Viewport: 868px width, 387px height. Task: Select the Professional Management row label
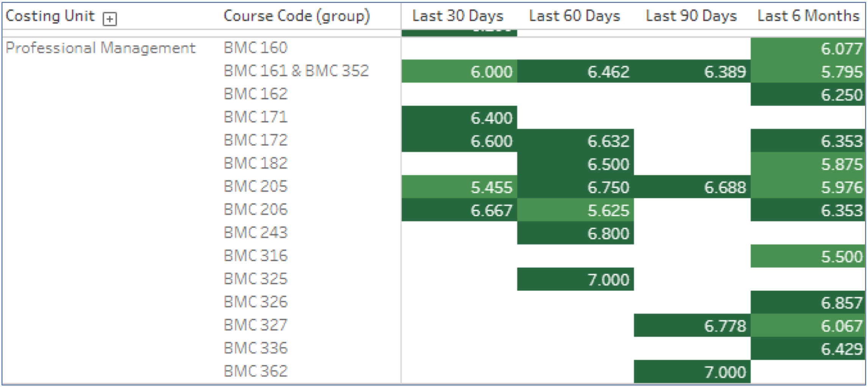tap(100, 48)
